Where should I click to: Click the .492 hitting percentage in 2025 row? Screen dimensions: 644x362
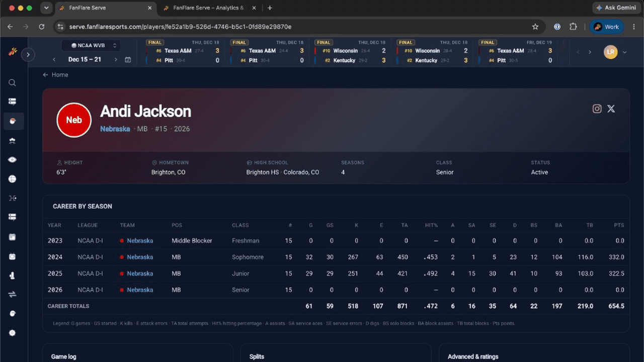pyautogui.click(x=431, y=274)
